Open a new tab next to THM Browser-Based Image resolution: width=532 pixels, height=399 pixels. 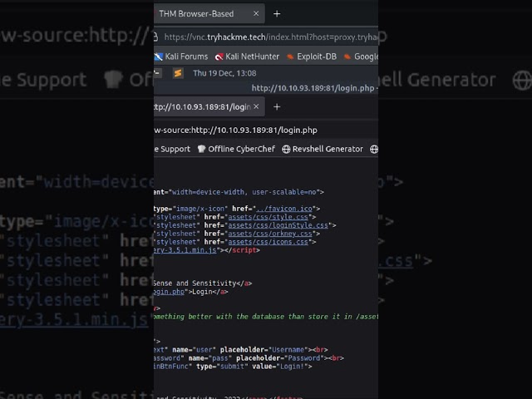pyautogui.click(x=277, y=14)
